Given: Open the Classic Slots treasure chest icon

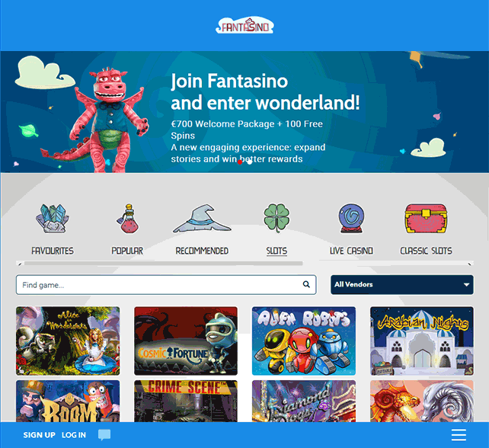Looking at the screenshot, I should (426, 219).
